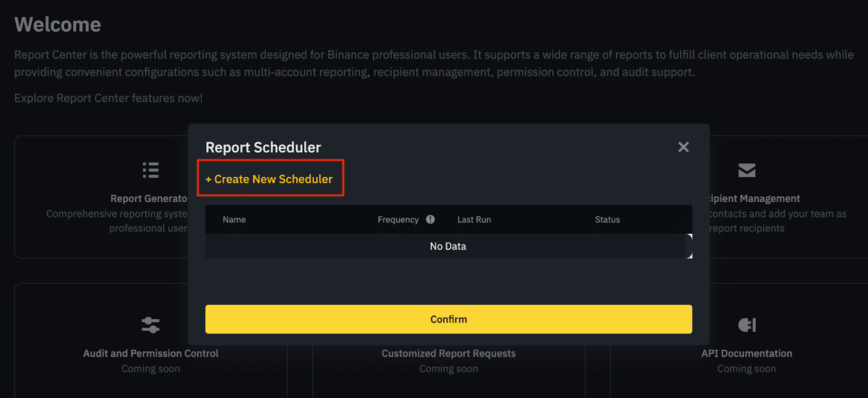The width and height of the screenshot is (868, 398).
Task: Click the Report Scheduler dialog title
Action: click(x=263, y=147)
